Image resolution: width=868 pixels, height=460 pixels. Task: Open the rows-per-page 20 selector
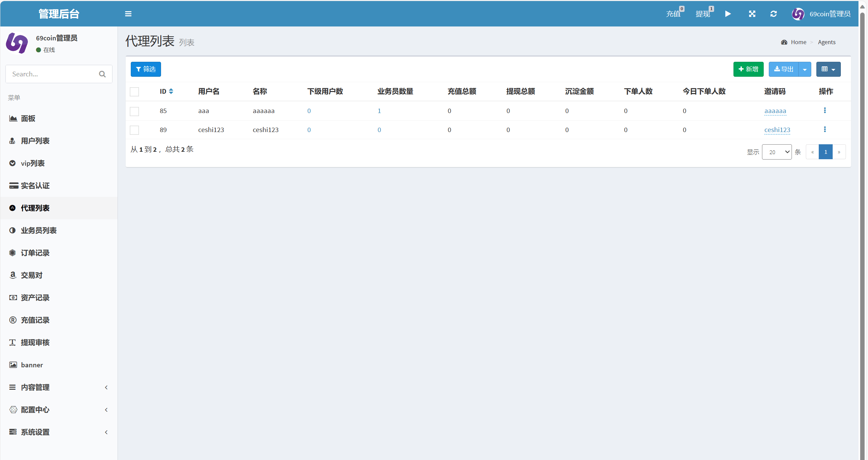click(777, 152)
